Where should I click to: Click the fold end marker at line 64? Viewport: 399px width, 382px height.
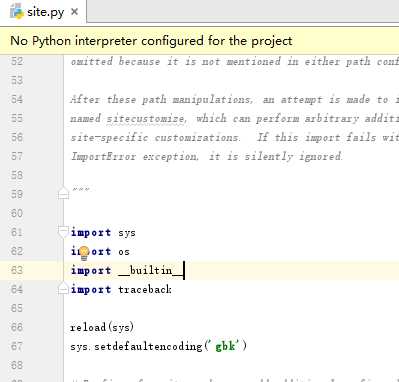pos(63,289)
